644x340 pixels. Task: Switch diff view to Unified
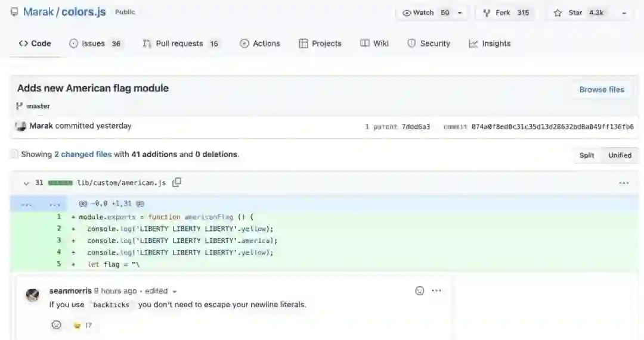[620, 155]
